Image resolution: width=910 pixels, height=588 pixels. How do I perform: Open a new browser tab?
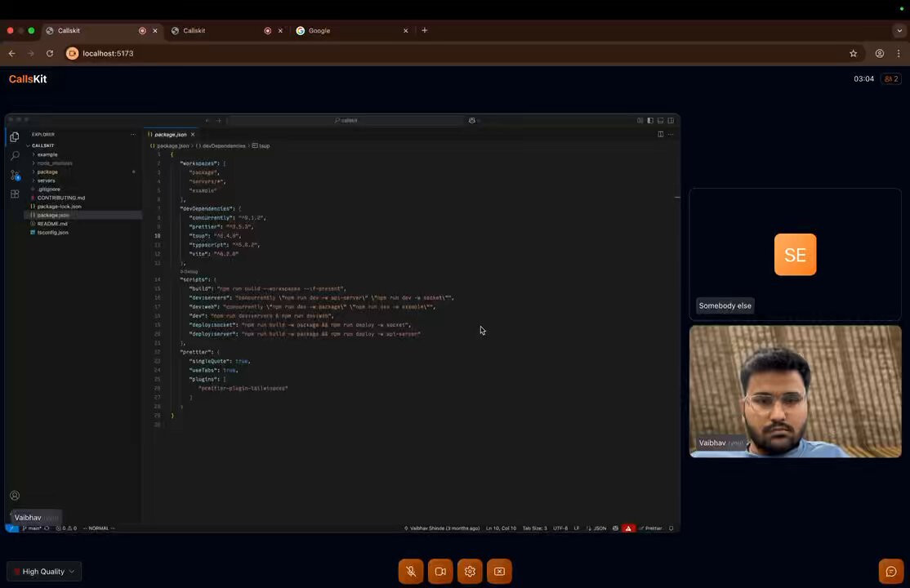425,30
